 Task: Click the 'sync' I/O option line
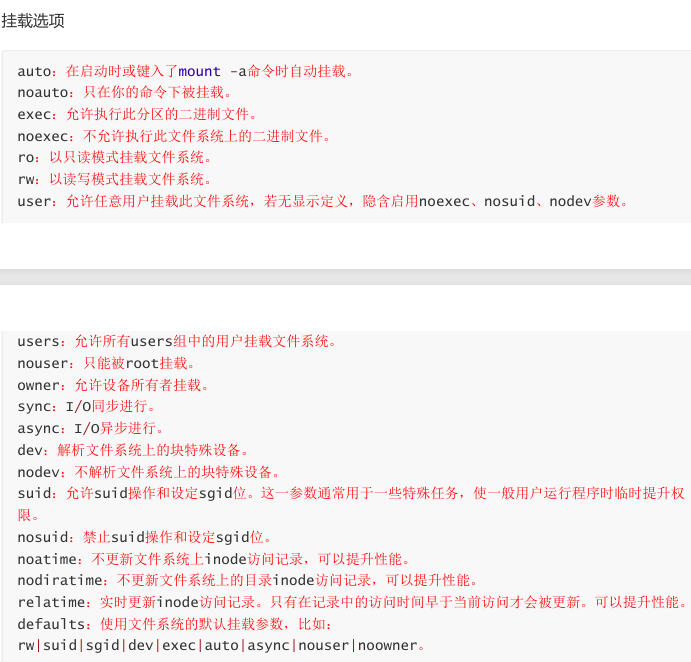click(86, 406)
